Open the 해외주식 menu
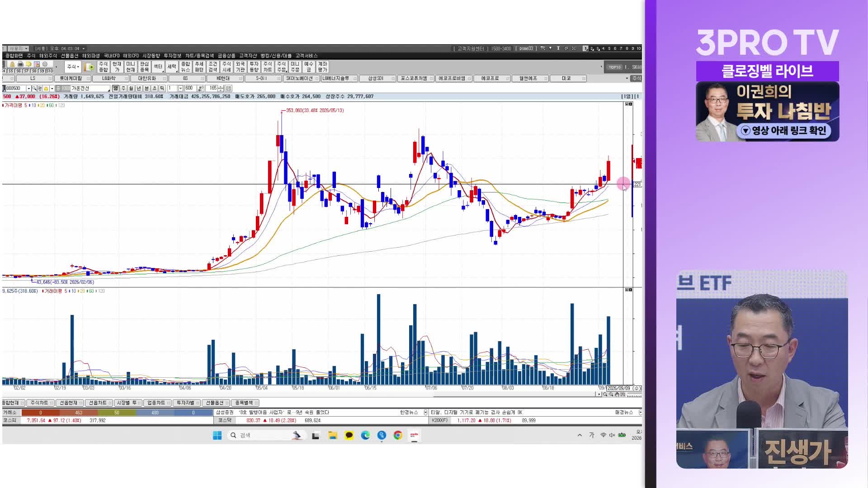 48,56
